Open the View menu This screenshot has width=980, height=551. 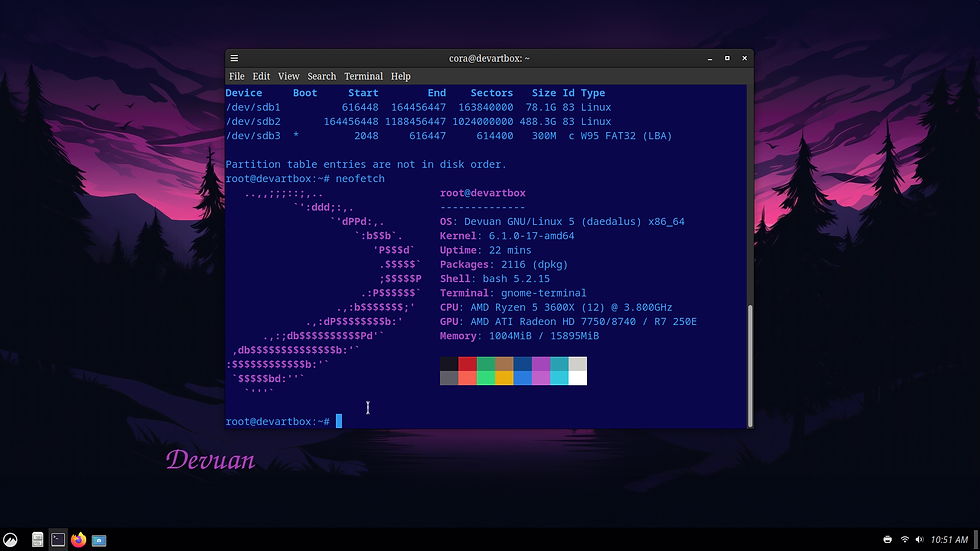point(289,76)
